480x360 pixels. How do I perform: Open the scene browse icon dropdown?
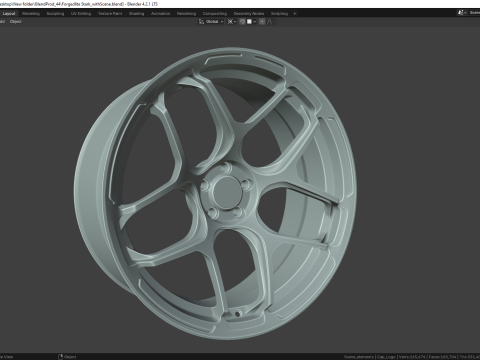click(x=462, y=13)
